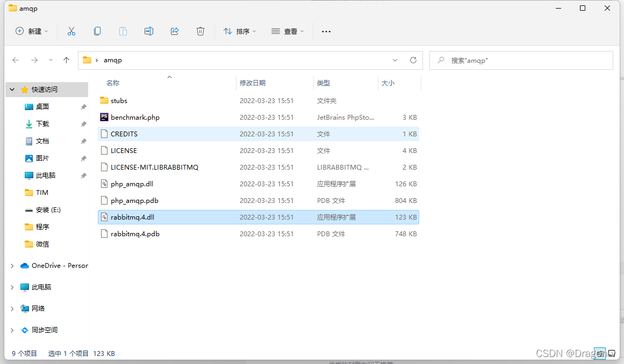Switch to large thumbnails view icon

[612, 353]
